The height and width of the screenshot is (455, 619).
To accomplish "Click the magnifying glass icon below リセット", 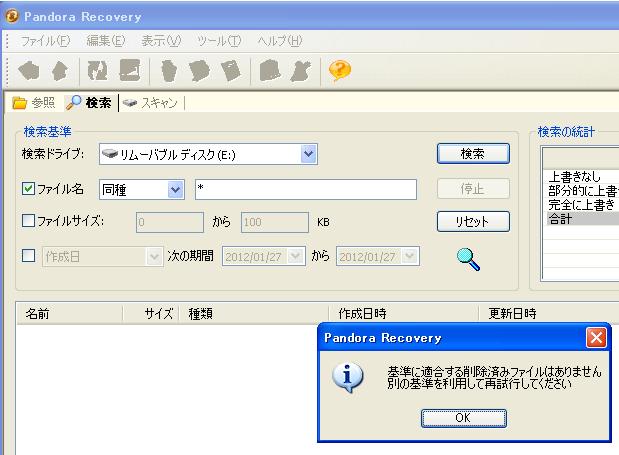I will [469, 259].
